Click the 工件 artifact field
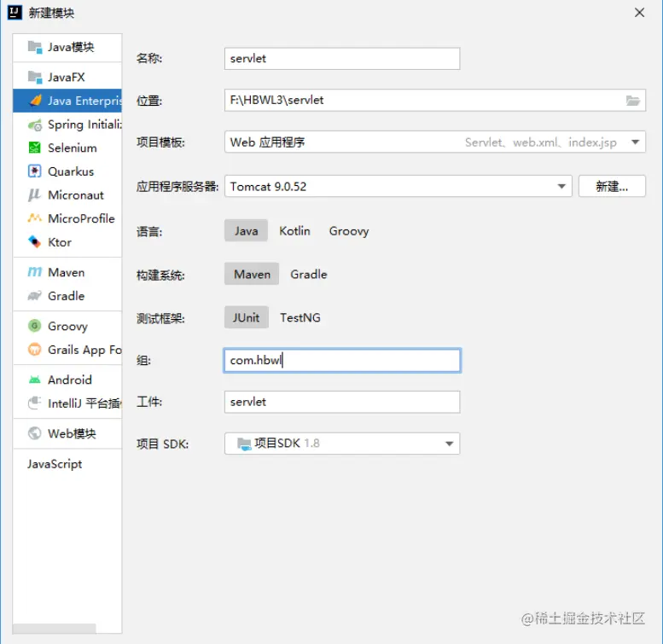Screen dimensions: 663x644 pos(342,402)
